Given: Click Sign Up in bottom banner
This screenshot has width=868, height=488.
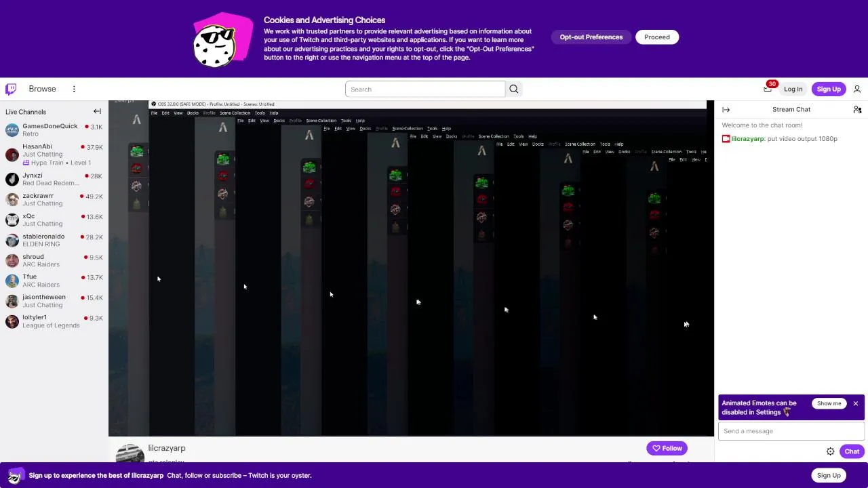Looking at the screenshot, I should point(829,475).
